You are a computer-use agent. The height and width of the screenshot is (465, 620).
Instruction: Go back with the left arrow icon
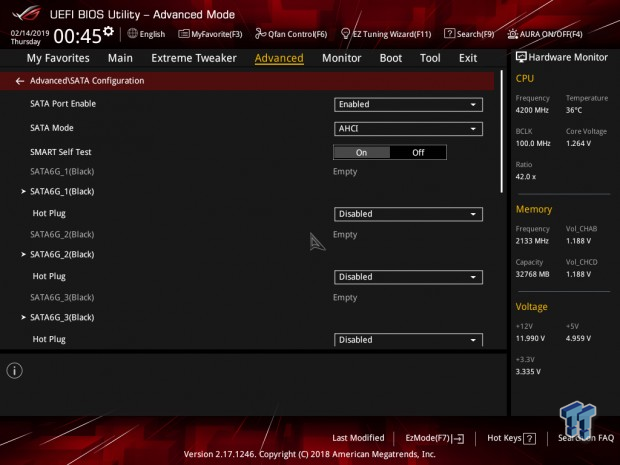(x=20, y=81)
